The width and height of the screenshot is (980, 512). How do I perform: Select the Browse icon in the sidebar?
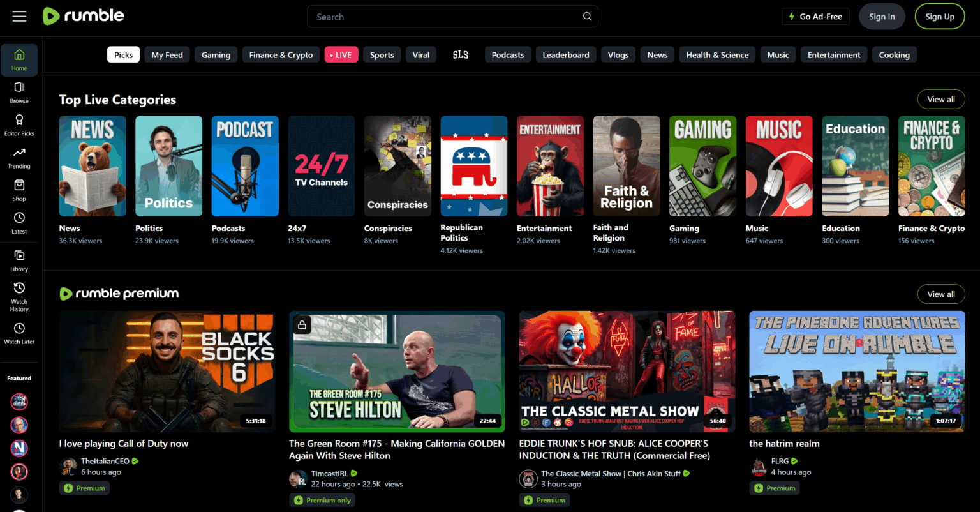pyautogui.click(x=19, y=92)
